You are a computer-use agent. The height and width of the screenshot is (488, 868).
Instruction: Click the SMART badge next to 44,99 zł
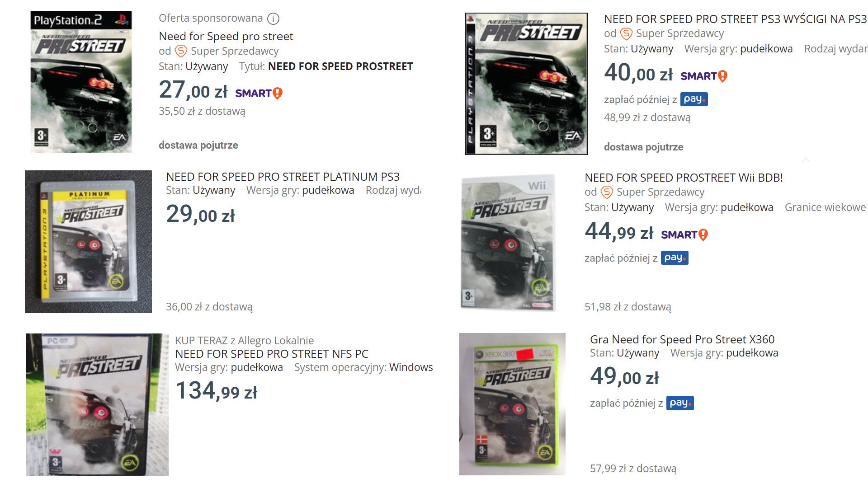coord(684,235)
